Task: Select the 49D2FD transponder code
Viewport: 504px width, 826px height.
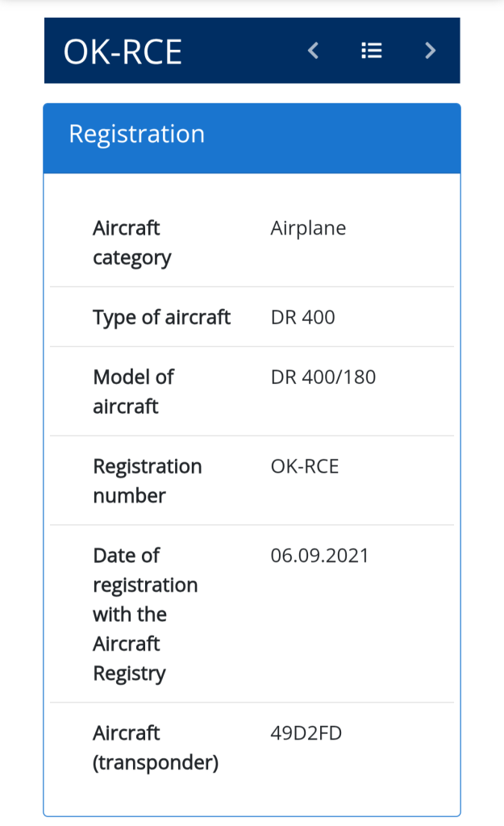Action: click(306, 732)
